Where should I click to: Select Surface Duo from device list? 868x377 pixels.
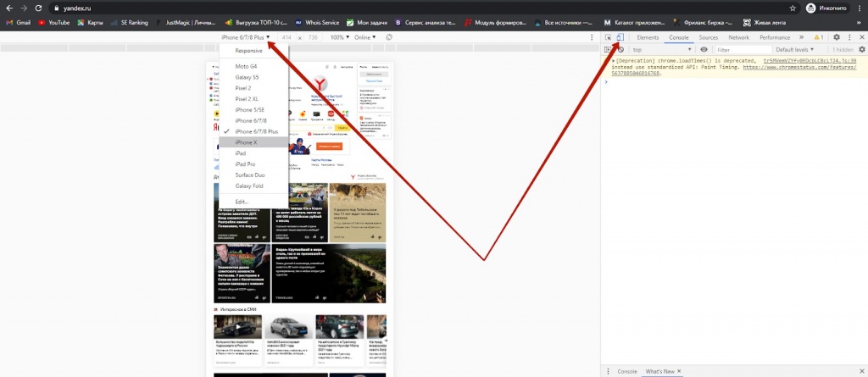click(x=253, y=175)
